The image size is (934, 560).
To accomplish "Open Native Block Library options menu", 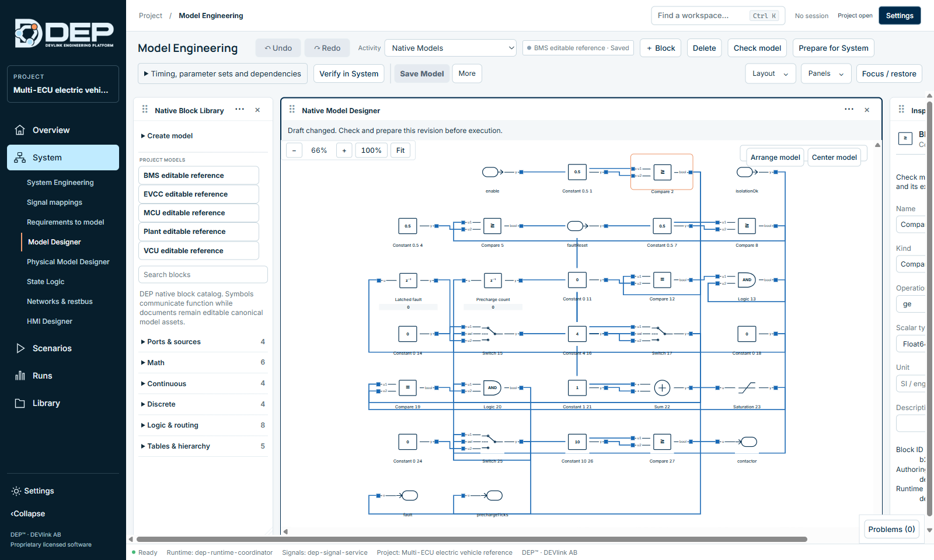I will coord(239,110).
